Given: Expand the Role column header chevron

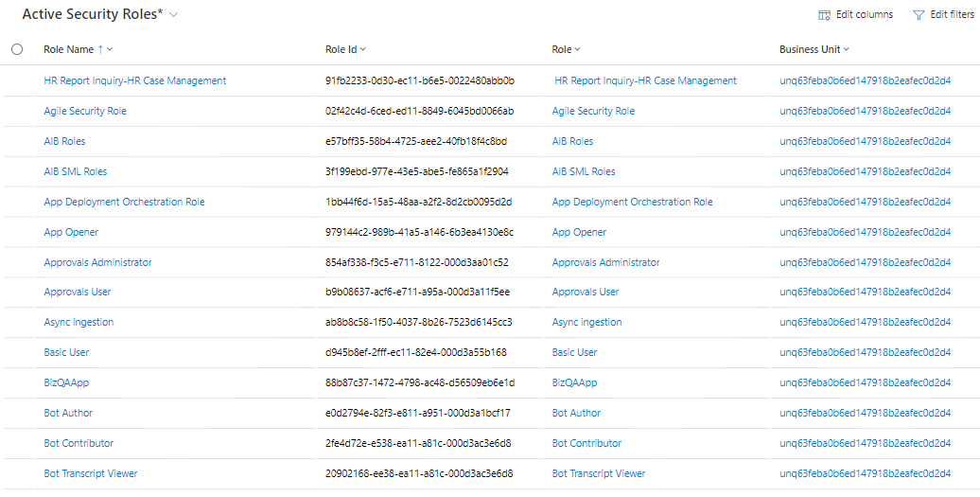Looking at the screenshot, I should [578, 49].
